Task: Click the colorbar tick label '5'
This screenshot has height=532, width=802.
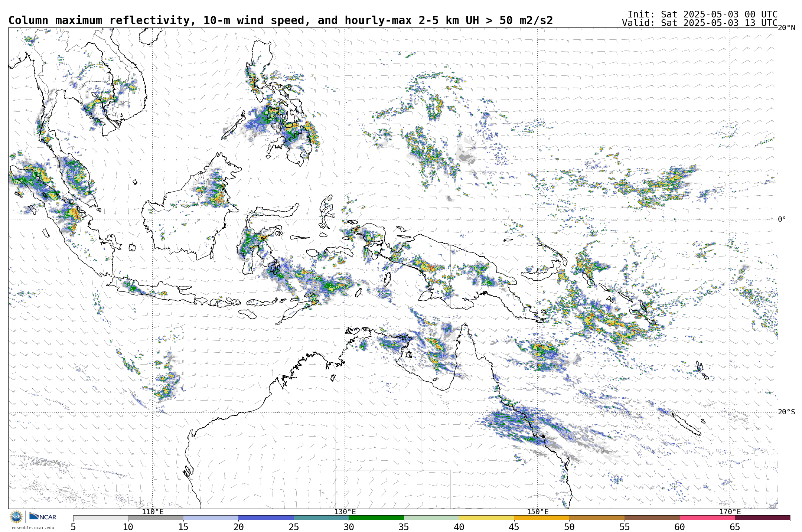Action: point(73,527)
